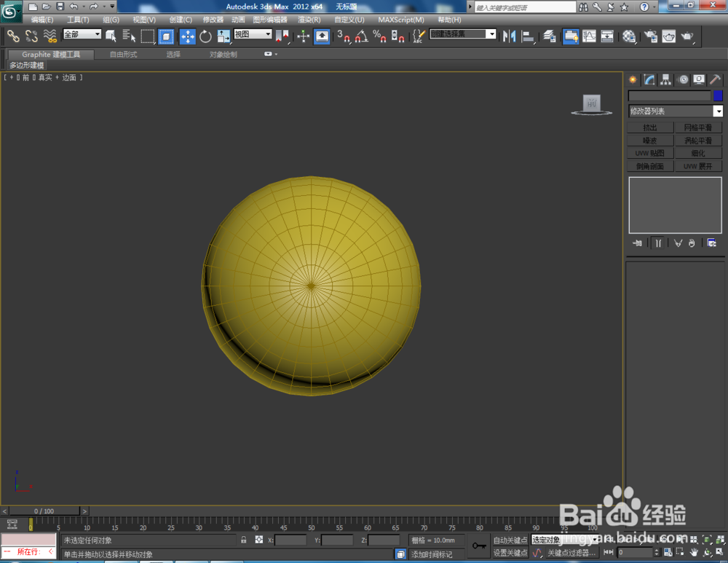Open 关键点过滤器 key filters button
The image size is (728, 563).
pyautogui.click(x=571, y=552)
